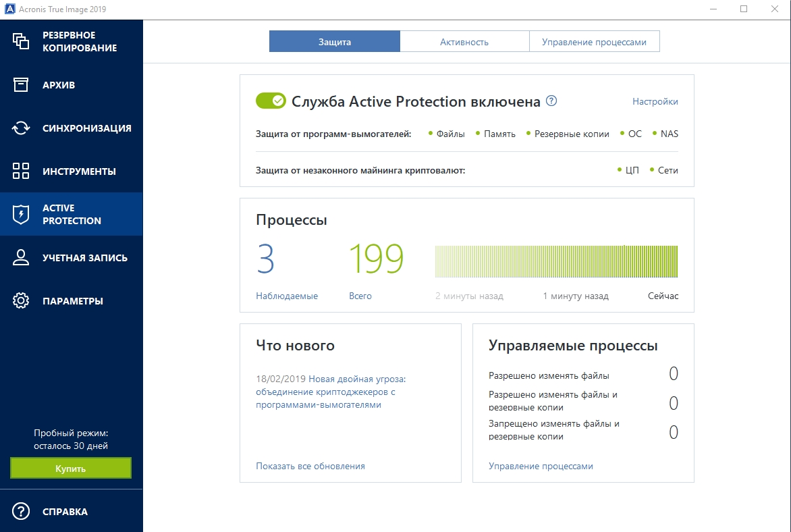Image resolution: width=791 pixels, height=532 pixels.
Task: Select ACTIVE PROTECTION in sidebar
Action: (x=72, y=214)
